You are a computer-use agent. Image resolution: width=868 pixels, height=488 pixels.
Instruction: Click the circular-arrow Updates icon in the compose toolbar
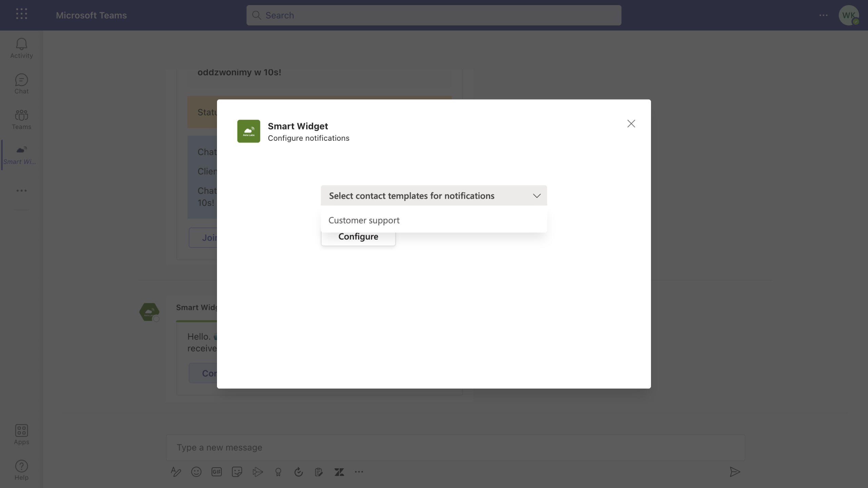[298, 472]
